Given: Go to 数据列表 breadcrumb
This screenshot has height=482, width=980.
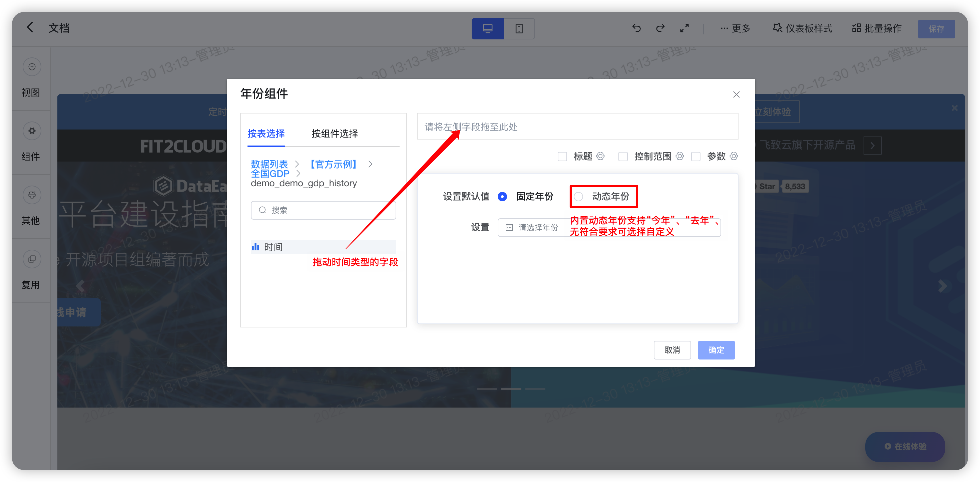Looking at the screenshot, I should click(269, 164).
